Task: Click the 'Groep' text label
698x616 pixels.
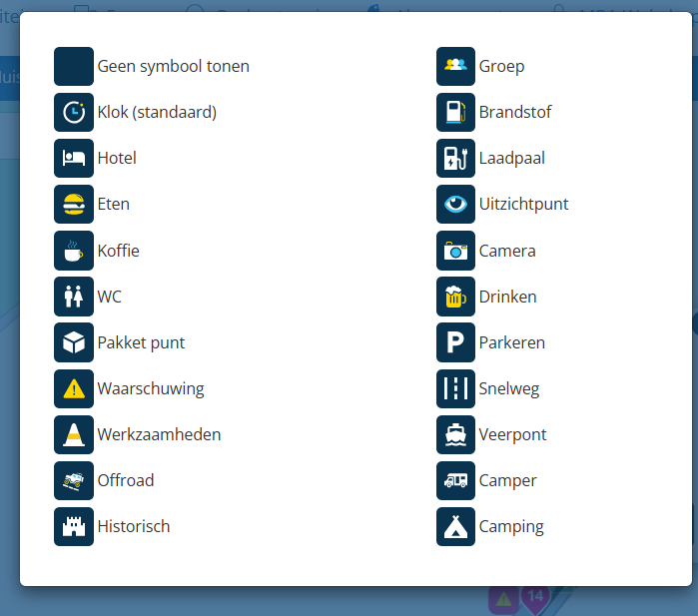Action: click(501, 67)
